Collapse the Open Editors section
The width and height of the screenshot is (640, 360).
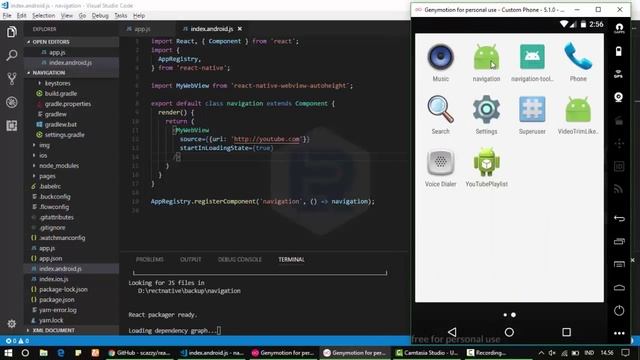[x=51, y=42]
